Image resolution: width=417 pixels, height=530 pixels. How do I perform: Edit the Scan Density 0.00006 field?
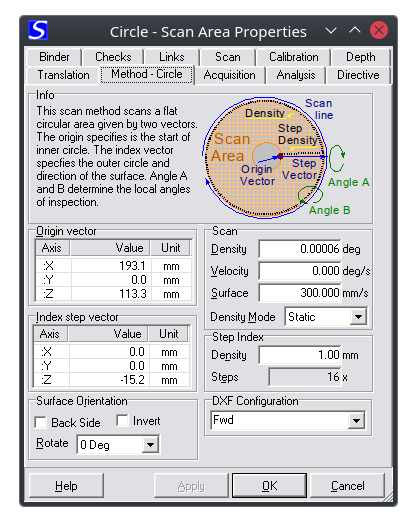click(x=300, y=249)
